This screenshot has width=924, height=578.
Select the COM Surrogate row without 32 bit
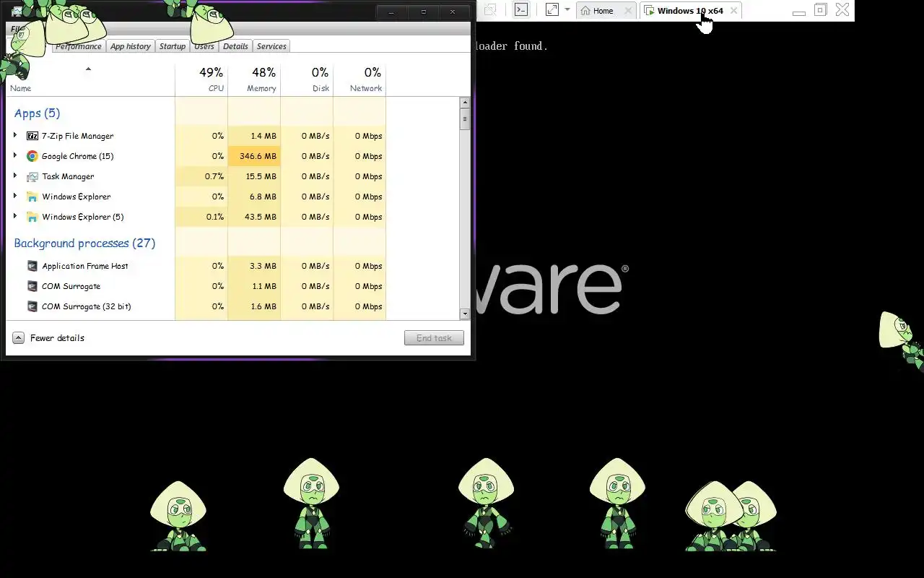tap(196, 286)
